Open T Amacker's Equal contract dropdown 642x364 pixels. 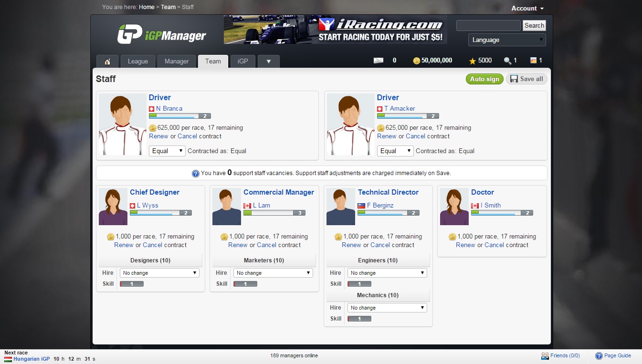point(395,150)
